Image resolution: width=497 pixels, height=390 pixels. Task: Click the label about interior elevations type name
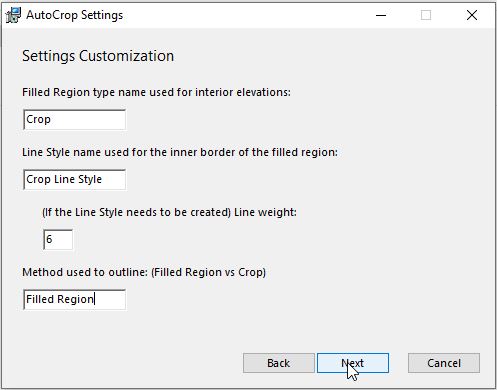click(x=156, y=92)
